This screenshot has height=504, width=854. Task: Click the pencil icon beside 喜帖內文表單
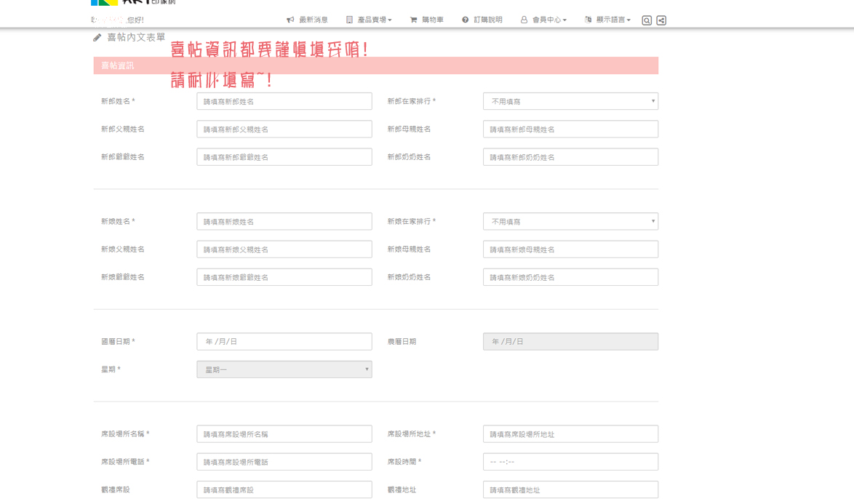[x=97, y=38]
